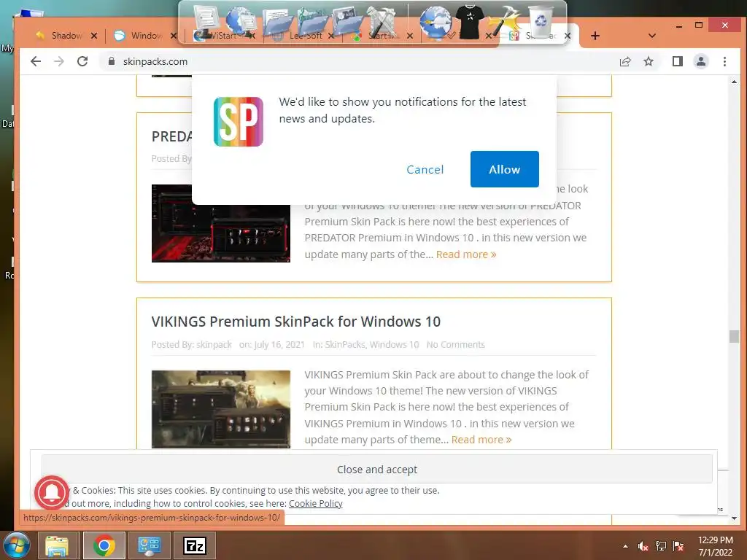Open No Comments link for the VIKINGS post
The image size is (747, 560).
click(455, 344)
